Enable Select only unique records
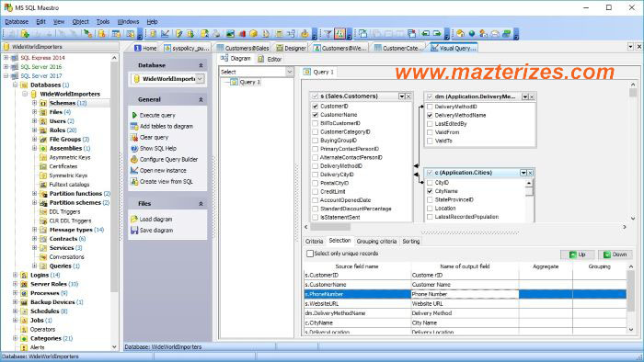The width and height of the screenshot is (644, 362). point(310,254)
